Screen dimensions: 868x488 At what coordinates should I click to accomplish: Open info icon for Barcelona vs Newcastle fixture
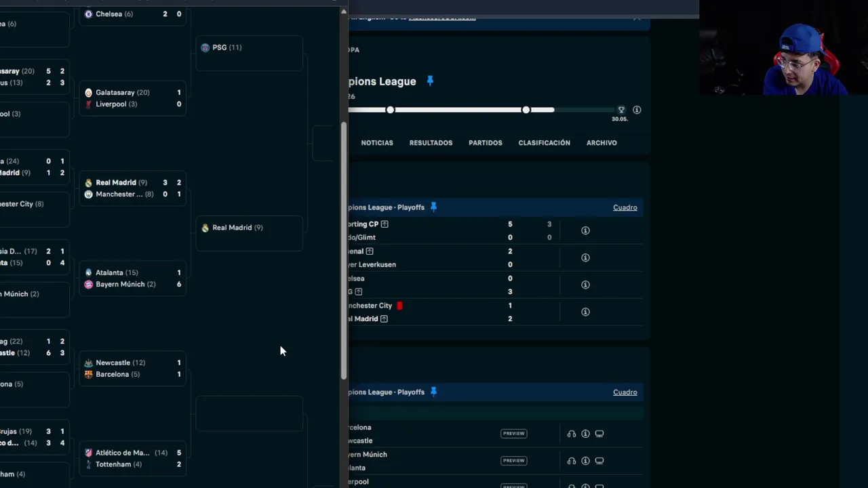tap(585, 434)
